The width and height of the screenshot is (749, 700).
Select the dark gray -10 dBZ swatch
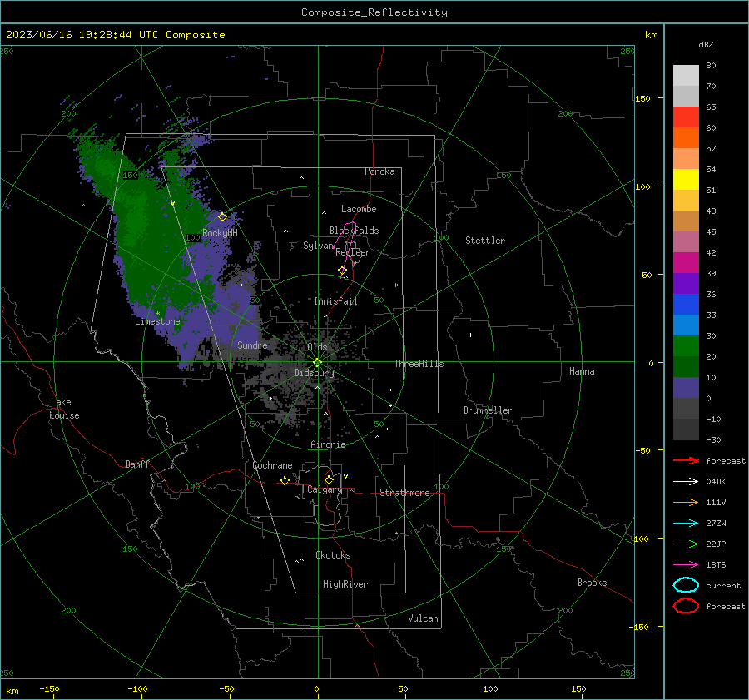686,429
